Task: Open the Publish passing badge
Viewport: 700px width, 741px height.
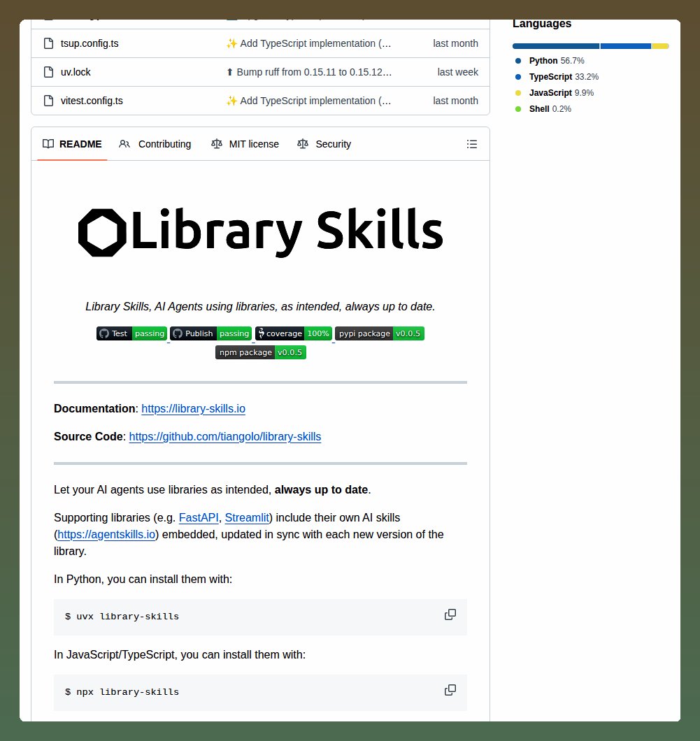Action: 210,333
